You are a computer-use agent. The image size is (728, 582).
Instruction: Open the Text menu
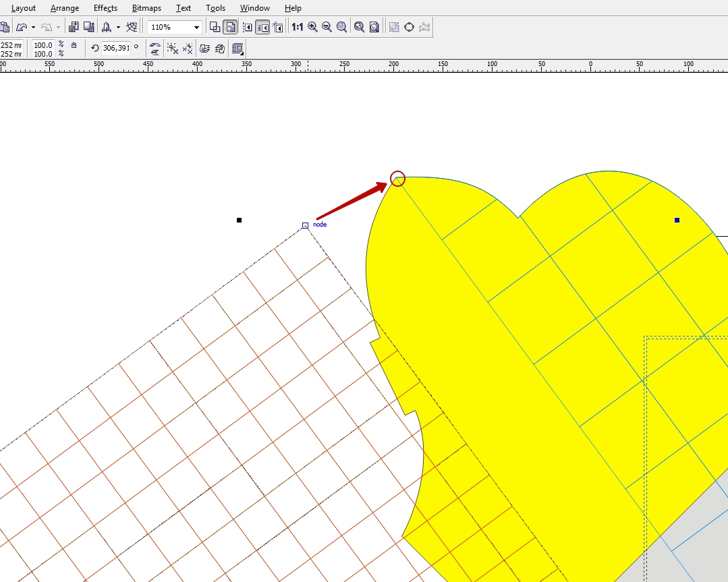pos(184,8)
